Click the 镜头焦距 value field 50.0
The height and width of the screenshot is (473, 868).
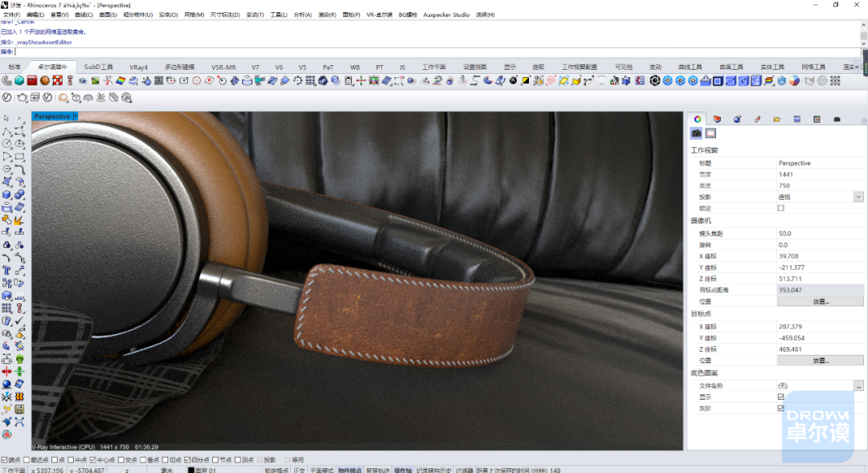(821, 234)
